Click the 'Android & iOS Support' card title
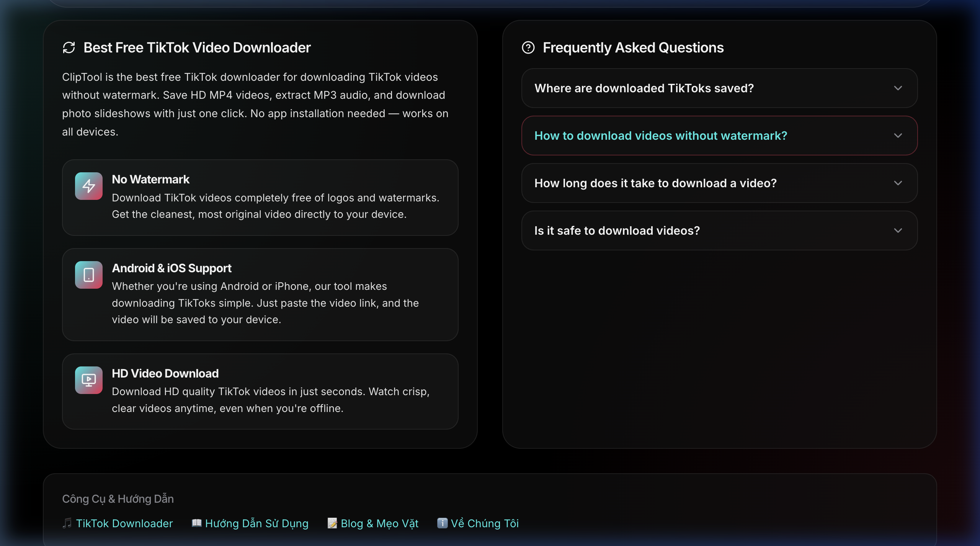This screenshot has width=980, height=546. (171, 268)
